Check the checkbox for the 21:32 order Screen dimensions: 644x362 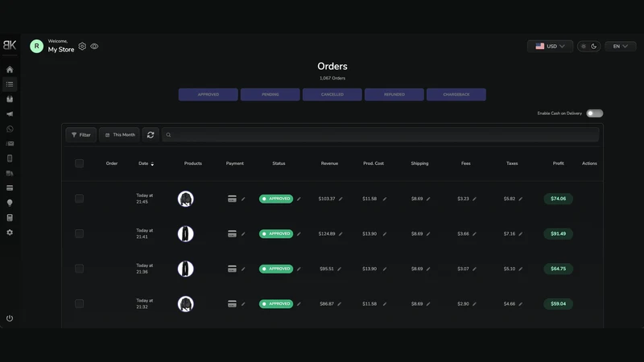[79, 304]
